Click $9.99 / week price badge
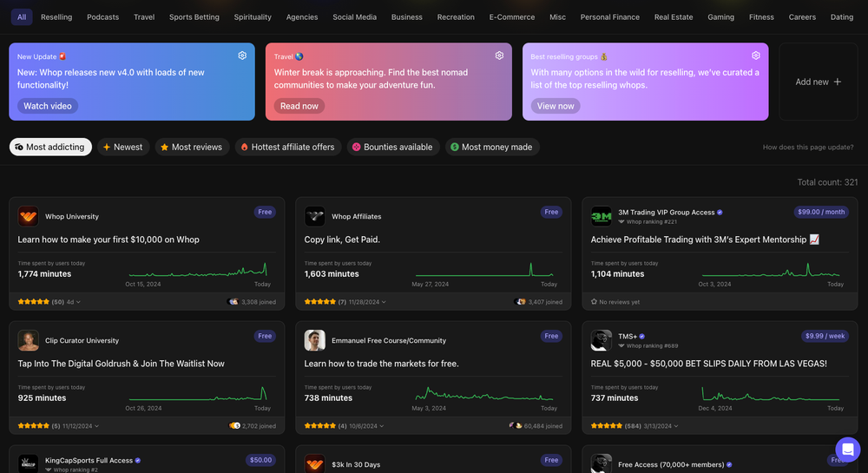868x473 pixels. [x=825, y=336]
